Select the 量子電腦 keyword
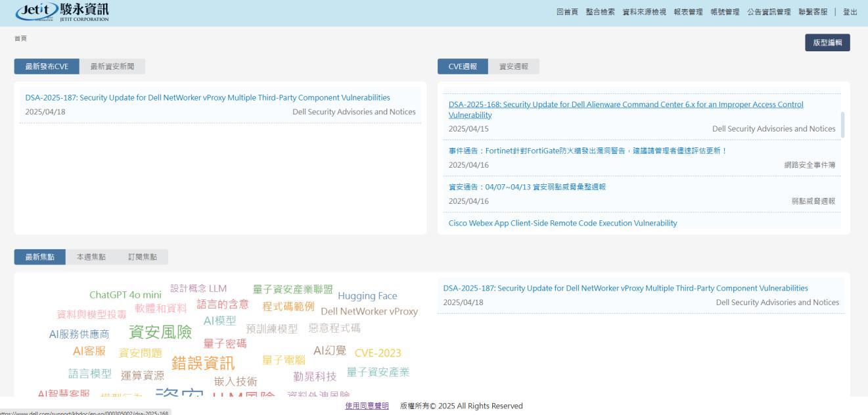Viewport: 868px width, 415px height. pos(284,360)
